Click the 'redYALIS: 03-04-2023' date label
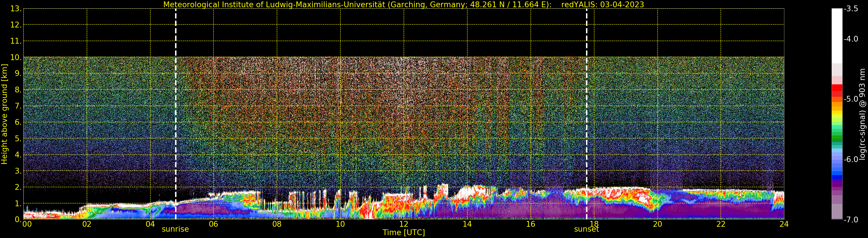 pyautogui.click(x=602, y=5)
